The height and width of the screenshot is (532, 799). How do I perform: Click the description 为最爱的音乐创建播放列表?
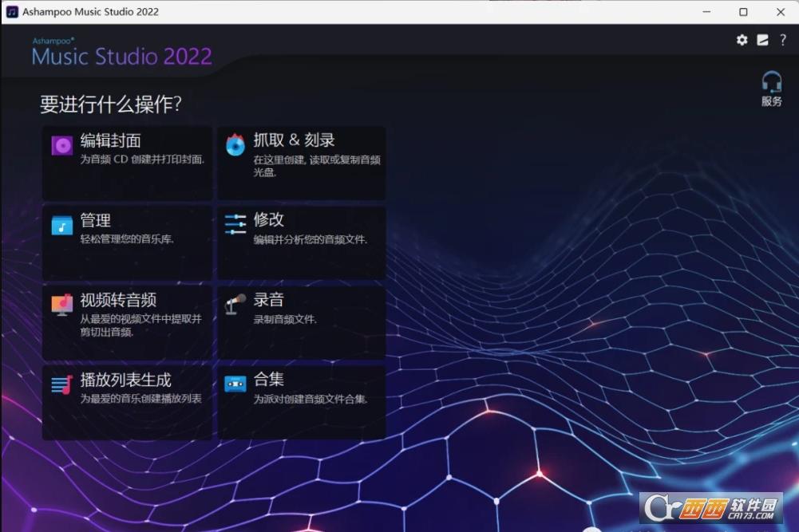pos(140,398)
